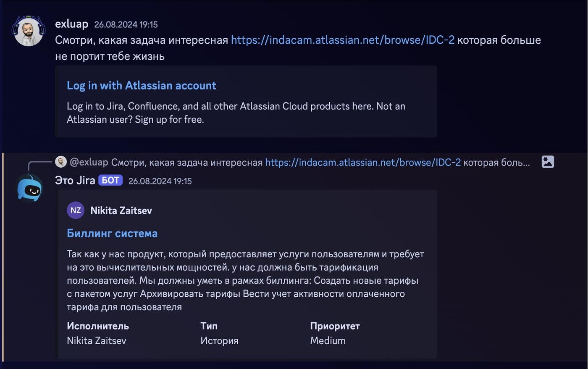This screenshot has width=588, height=369.
Task: Click the Это Jira bot avatar
Action: pos(29,188)
